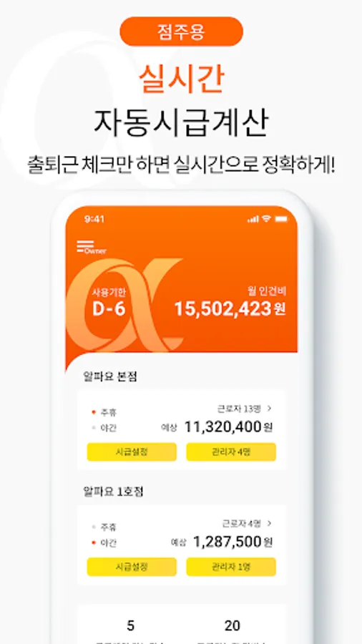Image resolution: width=362 pixels, height=644 pixels.
Task: Tap the 9:41 clock in status bar
Action: 94,220
